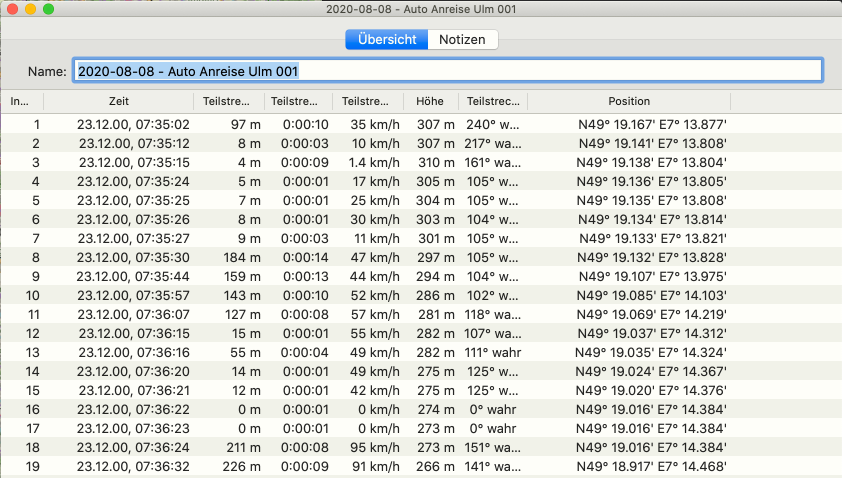Sort by the Zeit column header
Viewport: 842px width, 478px height.
point(118,101)
